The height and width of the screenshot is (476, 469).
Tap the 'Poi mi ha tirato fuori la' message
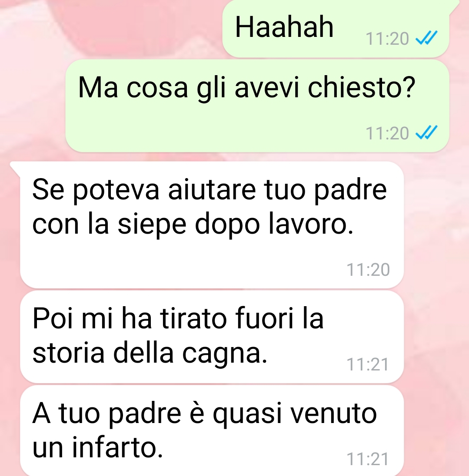click(x=212, y=337)
